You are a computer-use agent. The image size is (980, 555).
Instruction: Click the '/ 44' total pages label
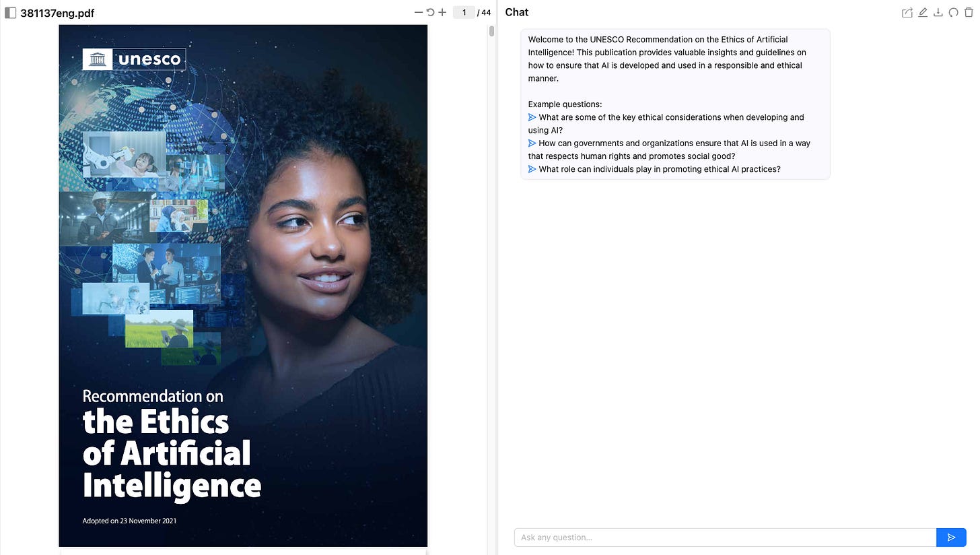(x=484, y=12)
